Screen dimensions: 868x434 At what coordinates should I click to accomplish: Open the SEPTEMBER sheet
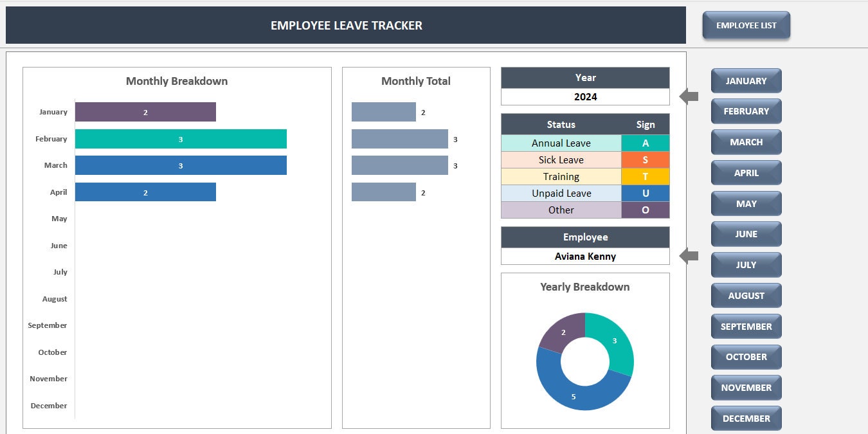click(x=746, y=326)
